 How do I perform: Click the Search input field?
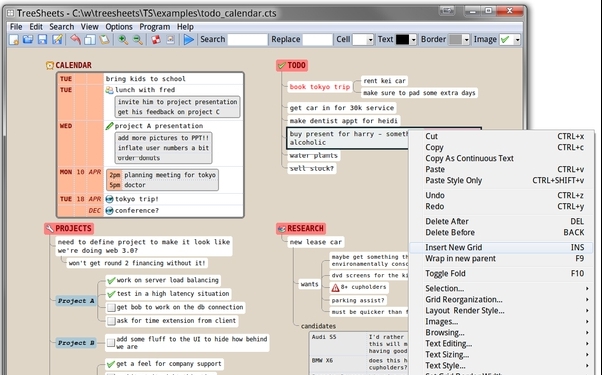pyautogui.click(x=247, y=40)
